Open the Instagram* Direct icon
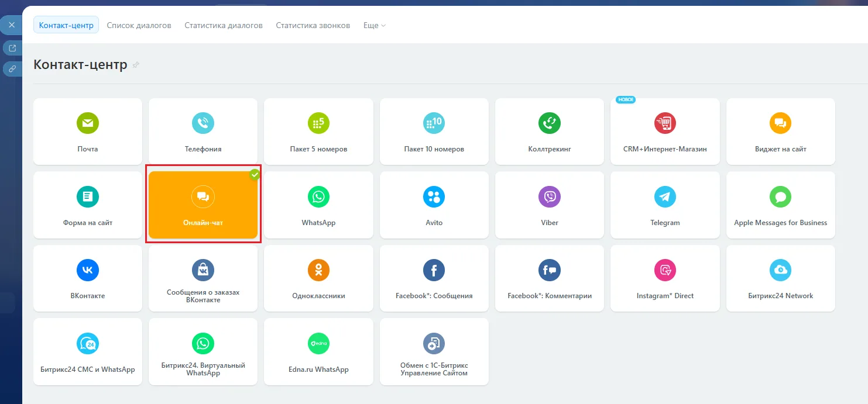The width and height of the screenshot is (868, 404). (665, 270)
